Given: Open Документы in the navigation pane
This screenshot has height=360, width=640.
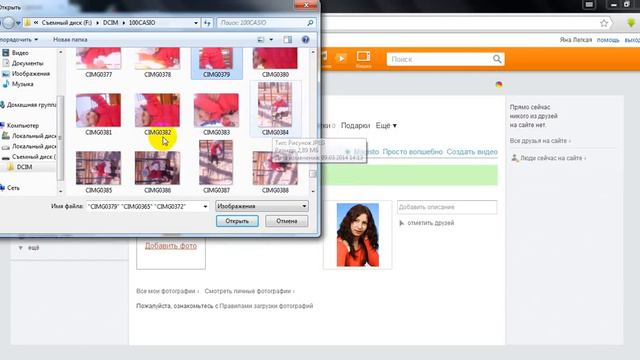Looking at the screenshot, I should click(27, 63).
